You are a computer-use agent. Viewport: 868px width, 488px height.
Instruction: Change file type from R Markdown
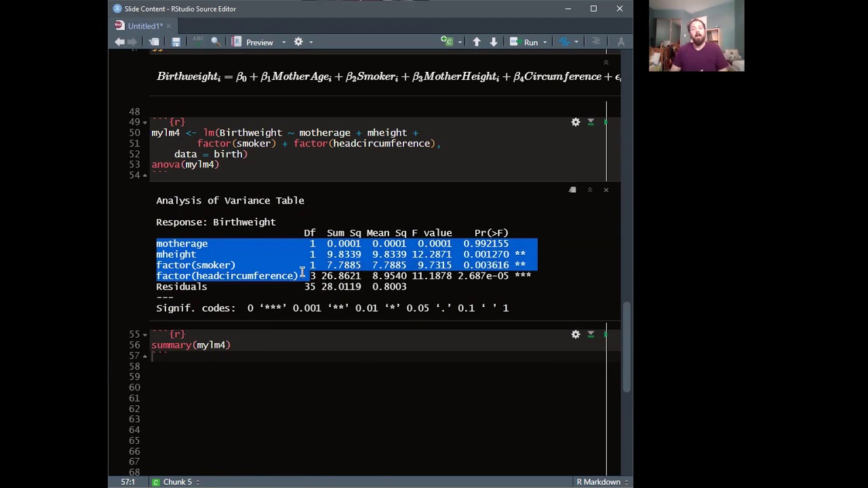[602, 482]
